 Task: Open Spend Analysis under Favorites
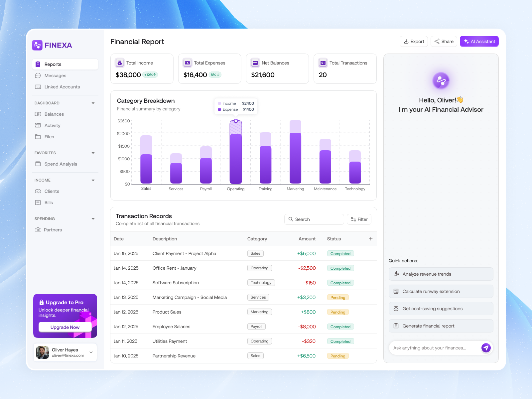point(61,164)
